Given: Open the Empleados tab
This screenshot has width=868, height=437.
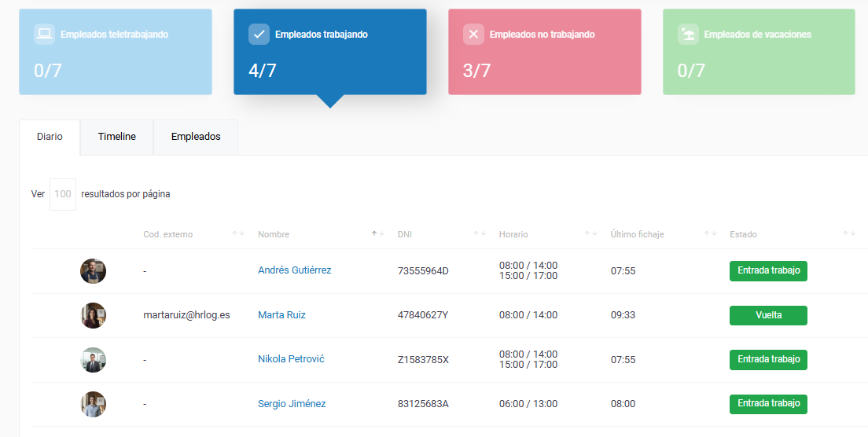Looking at the screenshot, I should [196, 137].
